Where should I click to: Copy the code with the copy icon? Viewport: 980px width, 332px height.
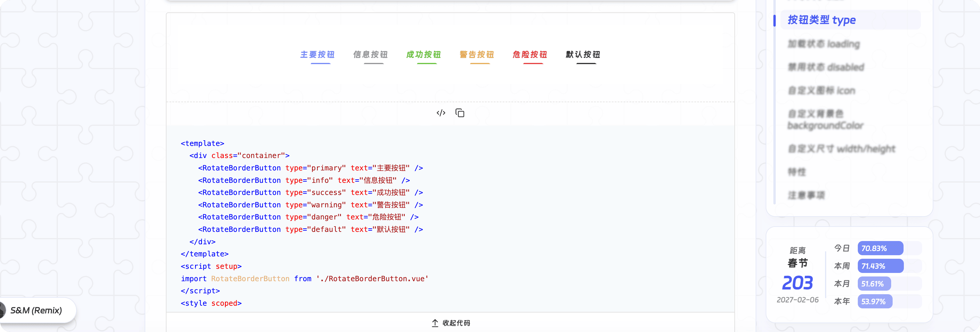[x=460, y=113]
